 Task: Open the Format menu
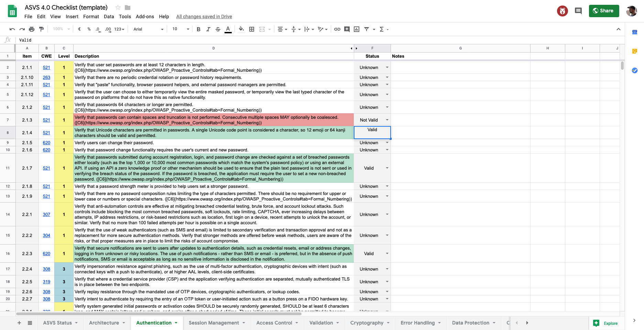[x=91, y=16]
